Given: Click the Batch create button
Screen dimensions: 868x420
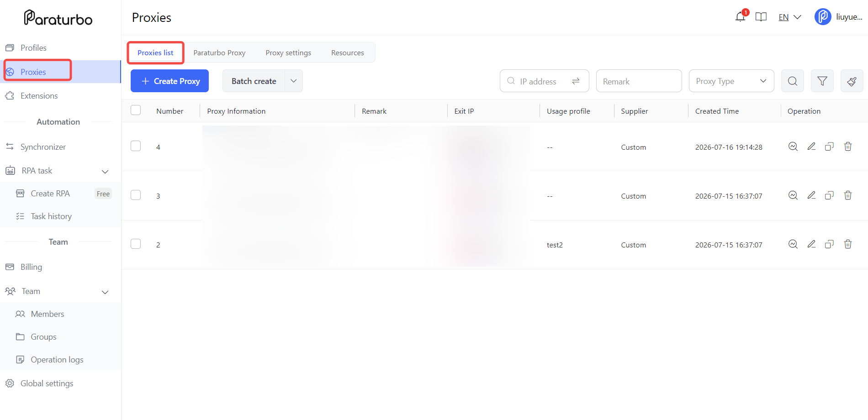Looking at the screenshot, I should pyautogui.click(x=254, y=81).
